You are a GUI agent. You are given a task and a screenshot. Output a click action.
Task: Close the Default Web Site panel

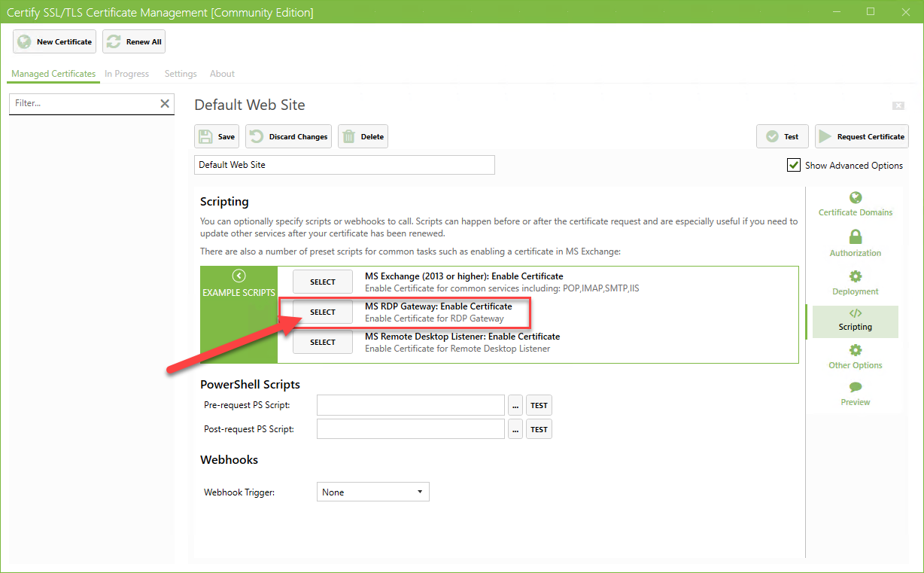pyautogui.click(x=898, y=105)
